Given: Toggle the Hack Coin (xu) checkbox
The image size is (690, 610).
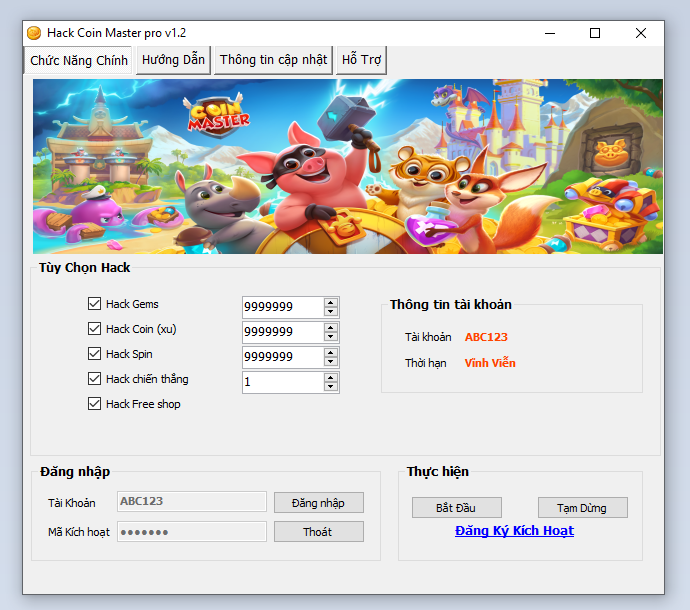Looking at the screenshot, I should (95, 329).
